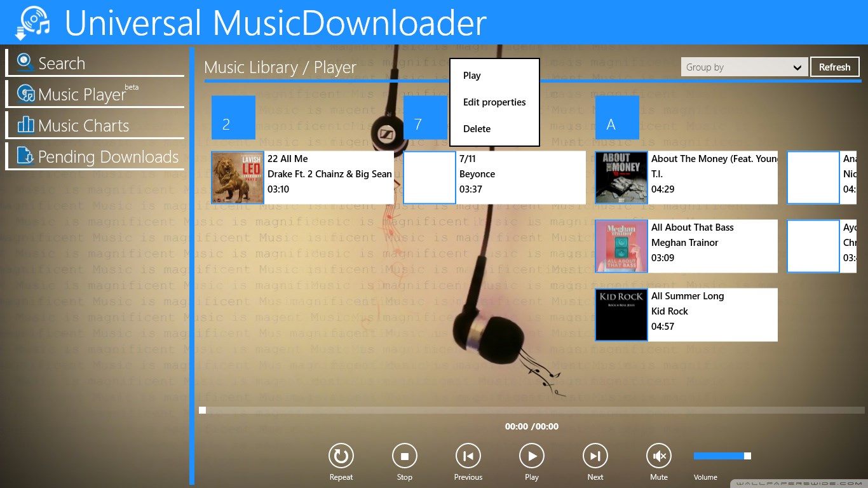Open Pending Downloads using its download icon

click(24, 156)
